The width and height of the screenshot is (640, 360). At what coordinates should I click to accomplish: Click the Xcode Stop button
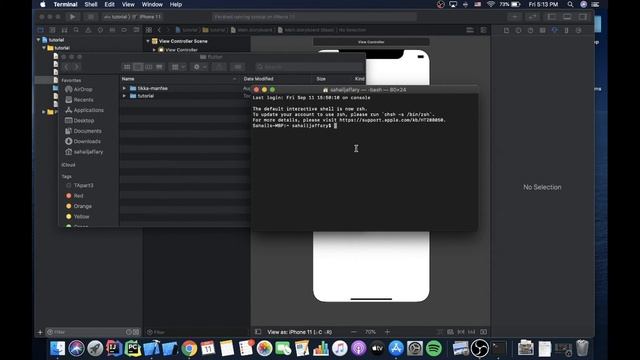click(x=91, y=17)
